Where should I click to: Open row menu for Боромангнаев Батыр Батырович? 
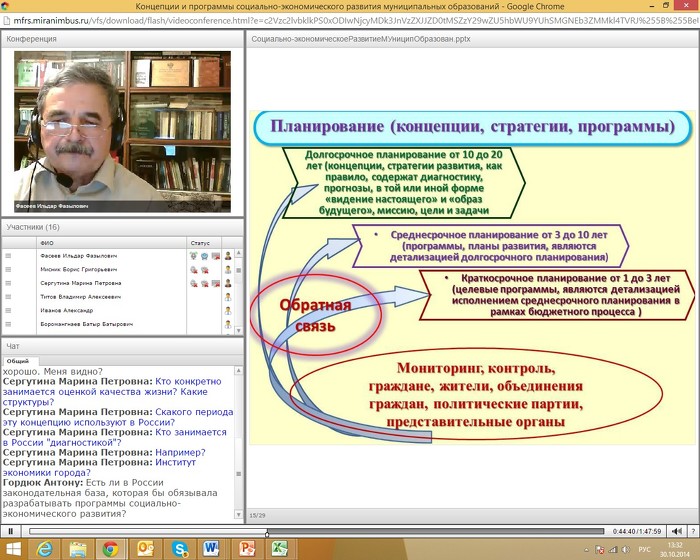pyautogui.click(x=9, y=324)
